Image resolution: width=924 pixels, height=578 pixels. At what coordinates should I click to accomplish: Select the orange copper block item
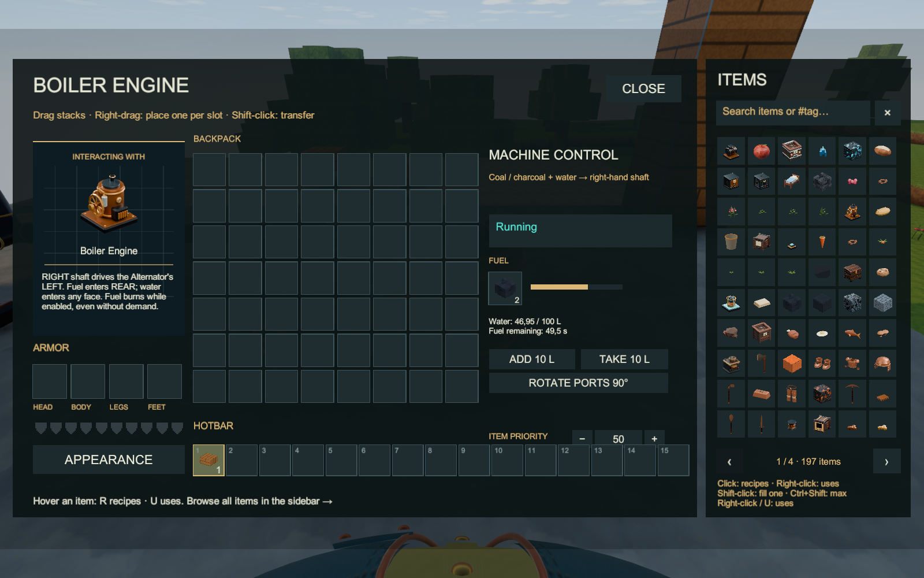pos(792,364)
